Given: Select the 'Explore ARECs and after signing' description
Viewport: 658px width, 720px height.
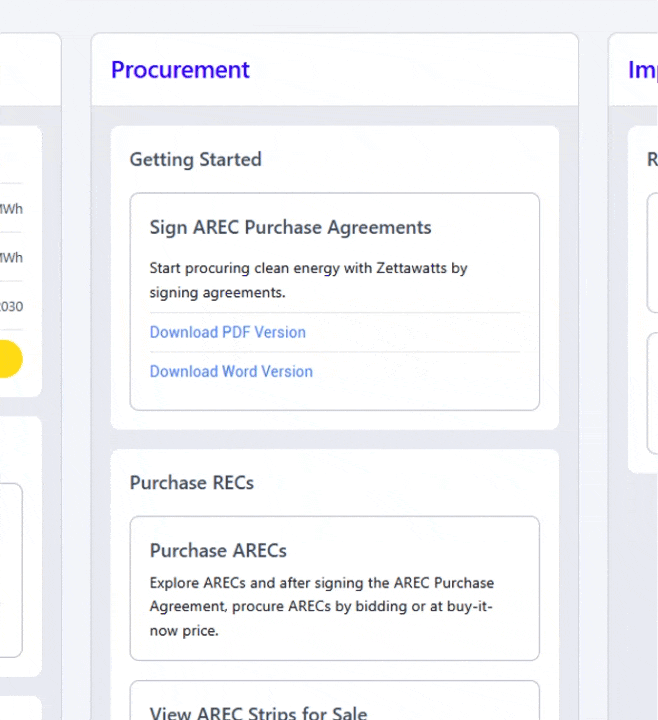Looking at the screenshot, I should pos(321,607).
